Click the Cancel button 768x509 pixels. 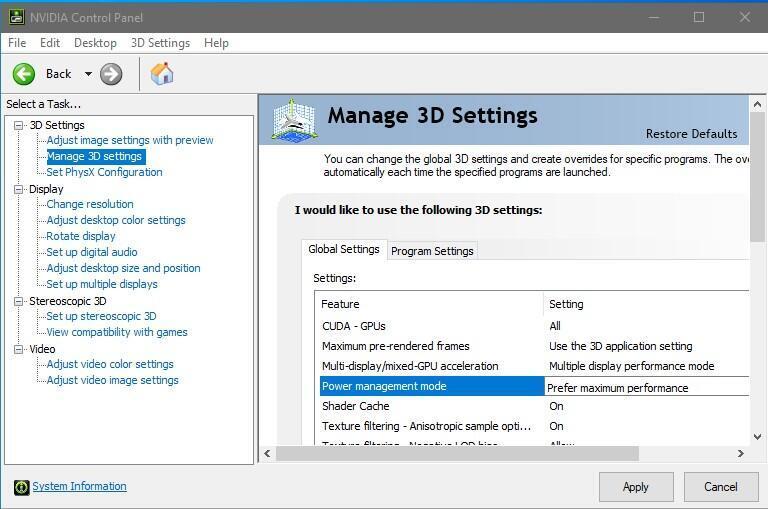pyautogui.click(x=720, y=487)
